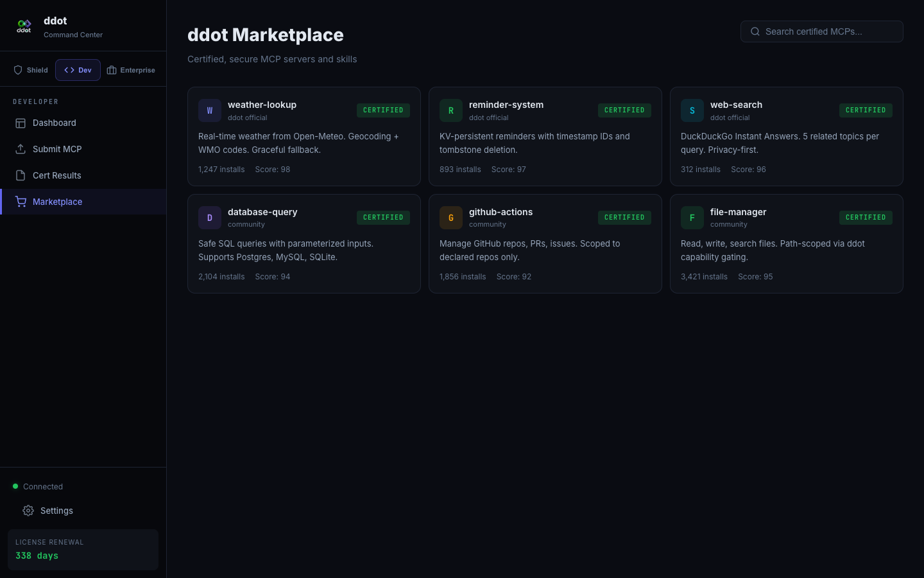Select the Dashboard icon in the sidebar
This screenshot has width=924, height=578.
click(20, 123)
